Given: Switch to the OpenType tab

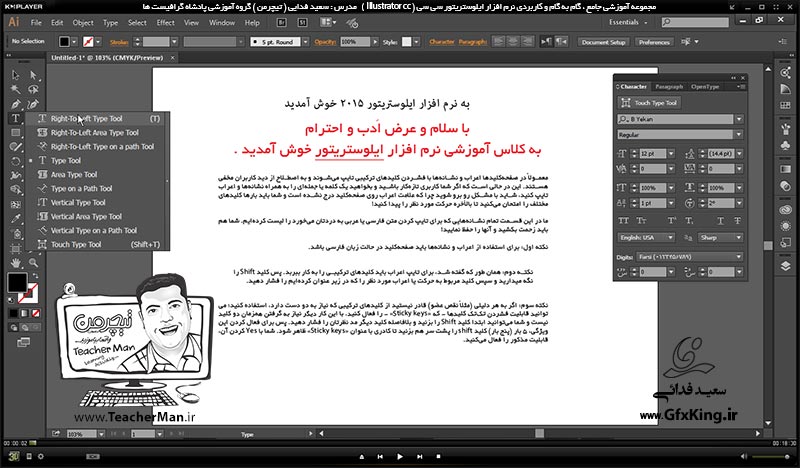Looking at the screenshot, I should [705, 87].
